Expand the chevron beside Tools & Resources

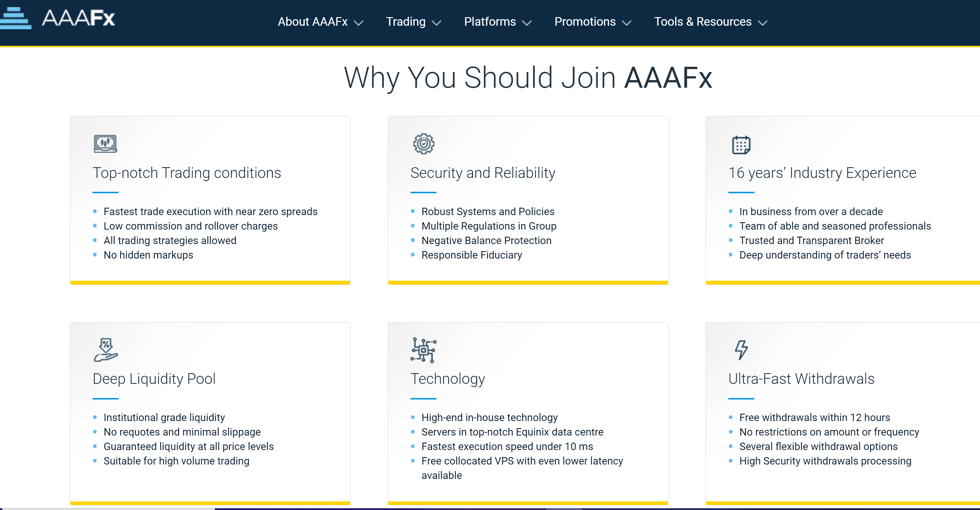(x=762, y=23)
